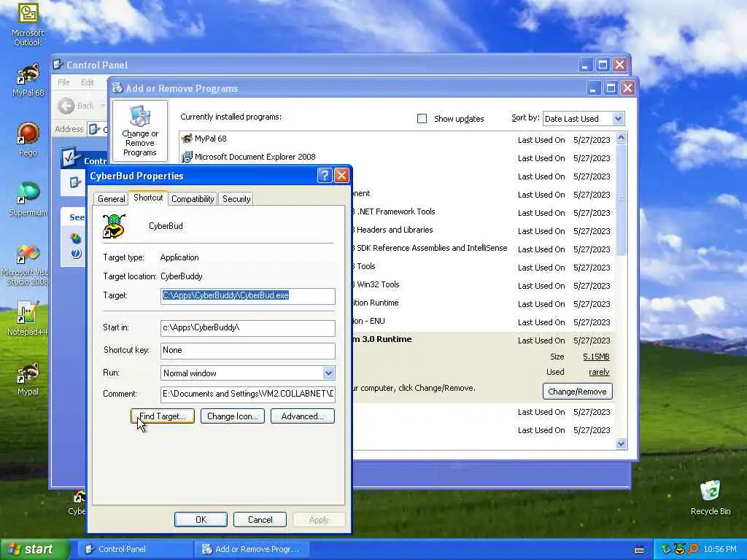747x560 pixels.
Task: Click the blue help icon under See Also
Action: click(76, 253)
